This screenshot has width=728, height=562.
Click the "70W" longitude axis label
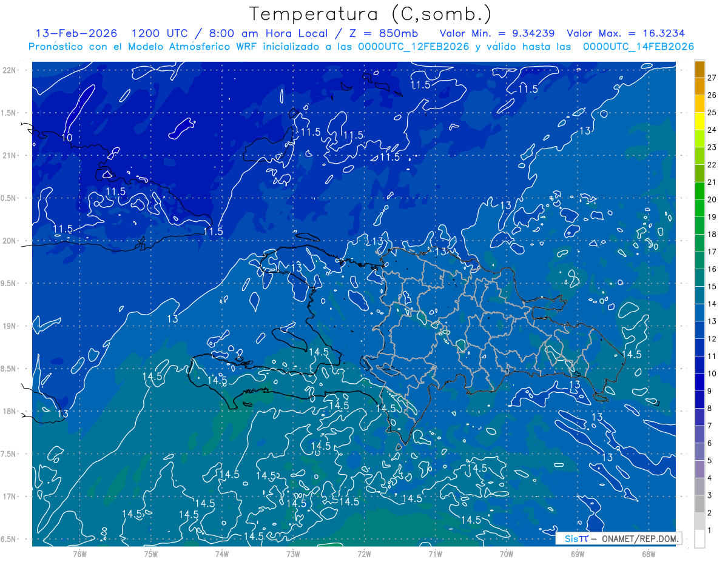(x=506, y=554)
